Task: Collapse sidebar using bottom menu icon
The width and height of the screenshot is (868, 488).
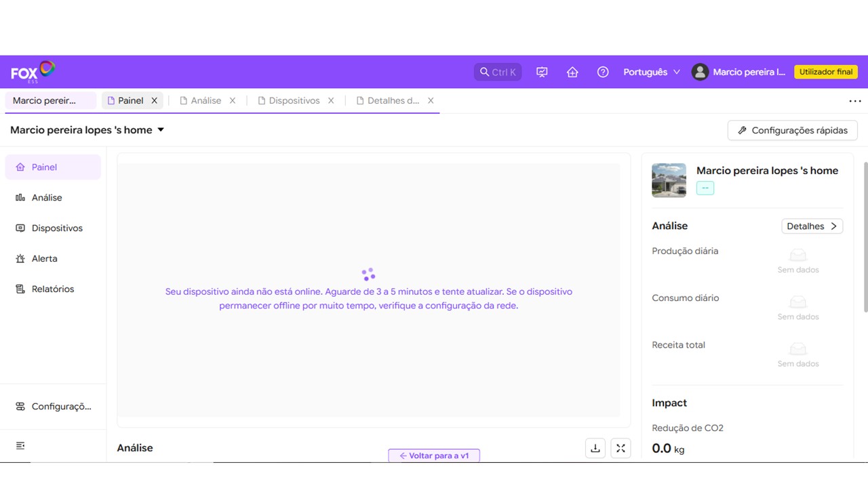Action: click(x=20, y=445)
